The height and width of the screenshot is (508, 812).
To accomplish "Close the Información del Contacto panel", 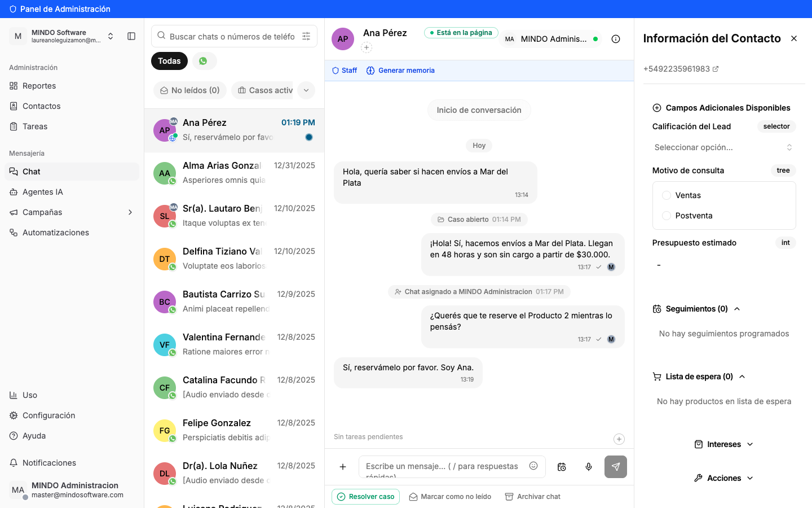I will point(794,38).
